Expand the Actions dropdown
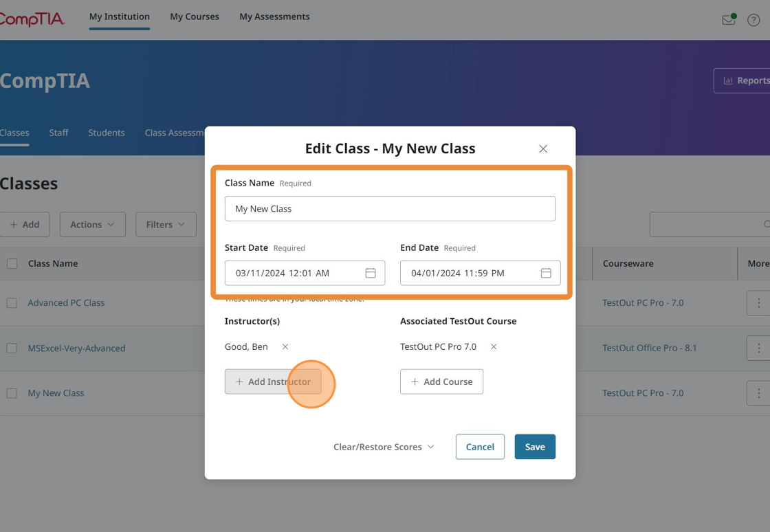The image size is (770, 532). 92,224
